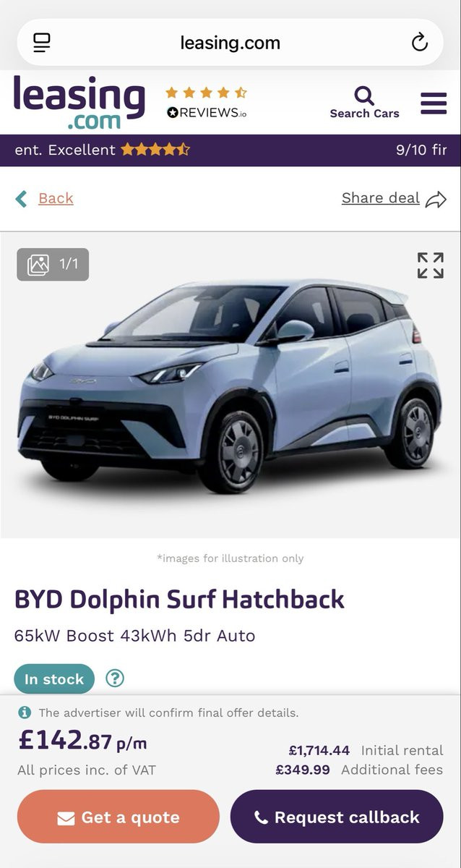Go back using the Back link
The width and height of the screenshot is (461, 868).
(56, 198)
